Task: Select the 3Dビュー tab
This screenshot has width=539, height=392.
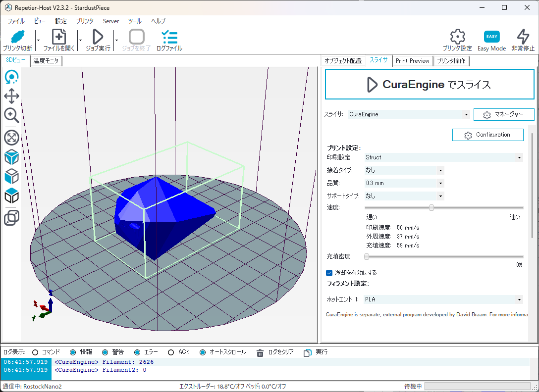Action: [15, 60]
